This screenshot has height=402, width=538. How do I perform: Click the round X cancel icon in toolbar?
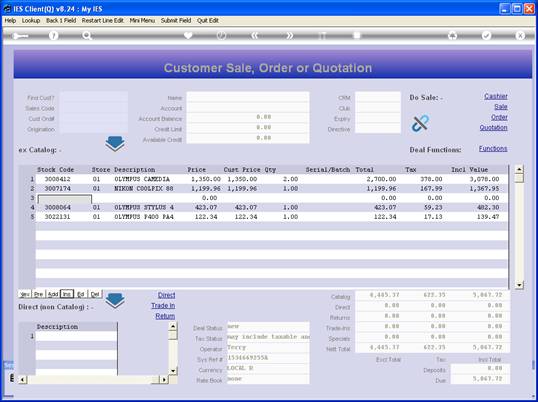[x=520, y=35]
